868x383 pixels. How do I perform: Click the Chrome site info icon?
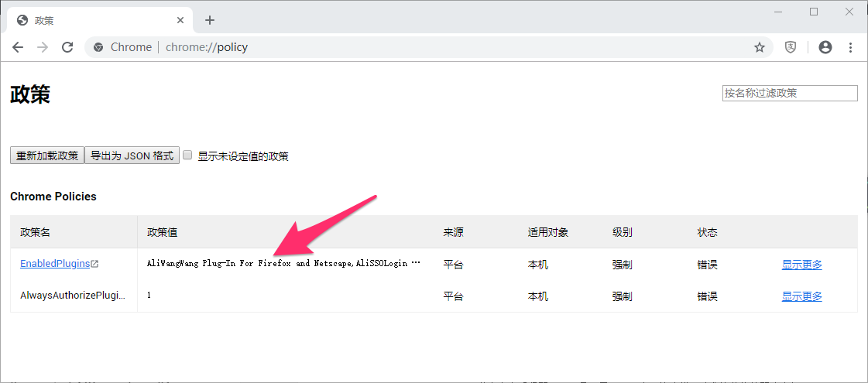pos(98,48)
